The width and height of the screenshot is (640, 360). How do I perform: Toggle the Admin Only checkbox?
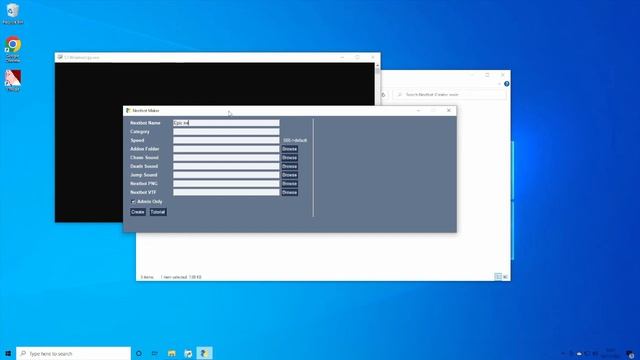133,202
